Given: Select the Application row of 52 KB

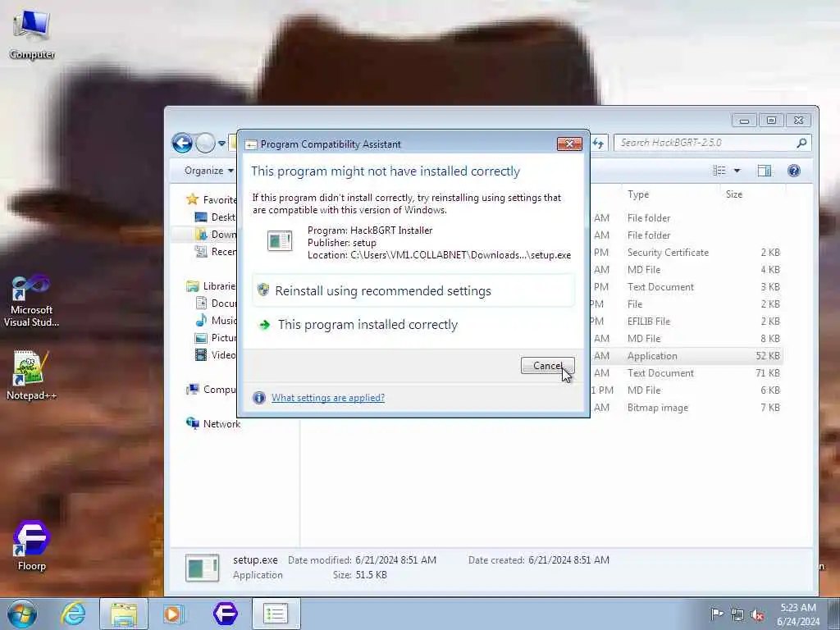Looking at the screenshot, I should point(687,356).
